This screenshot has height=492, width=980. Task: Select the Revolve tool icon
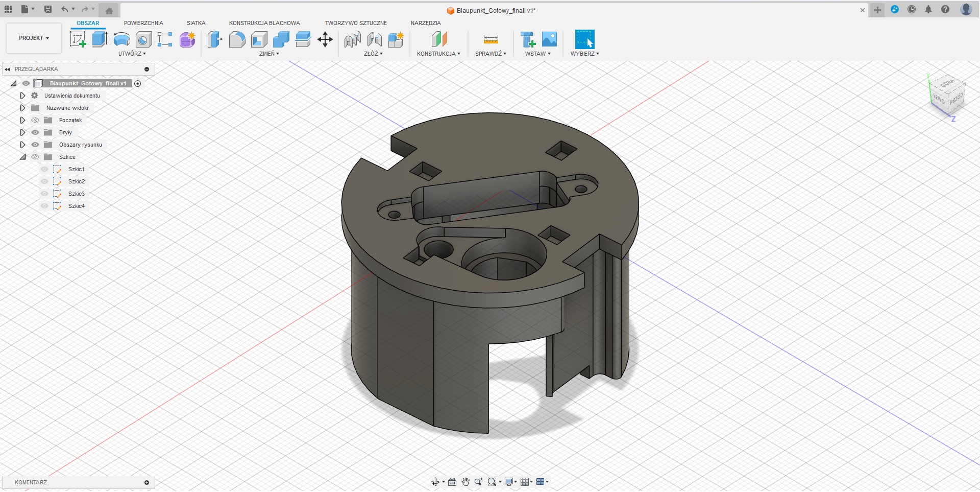(121, 39)
